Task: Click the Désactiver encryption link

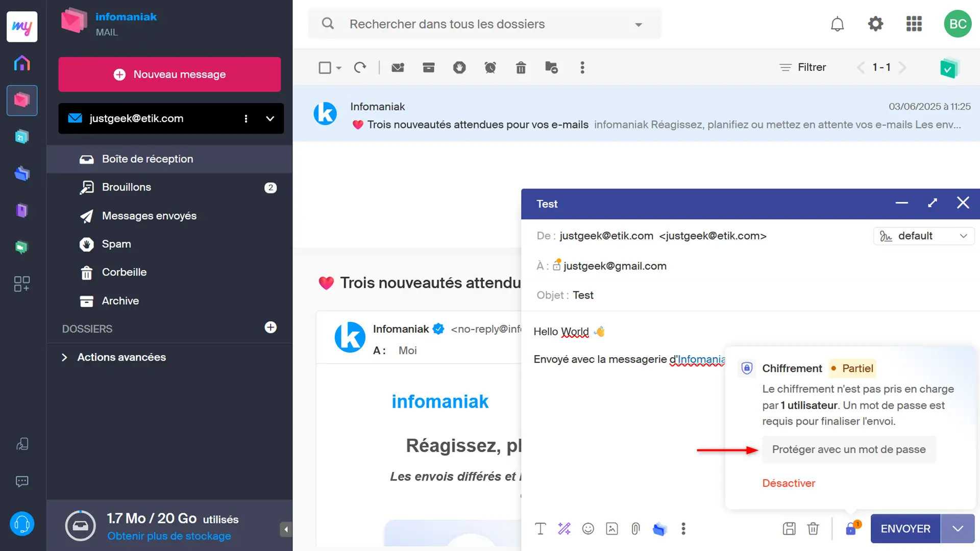Action: coord(789,483)
